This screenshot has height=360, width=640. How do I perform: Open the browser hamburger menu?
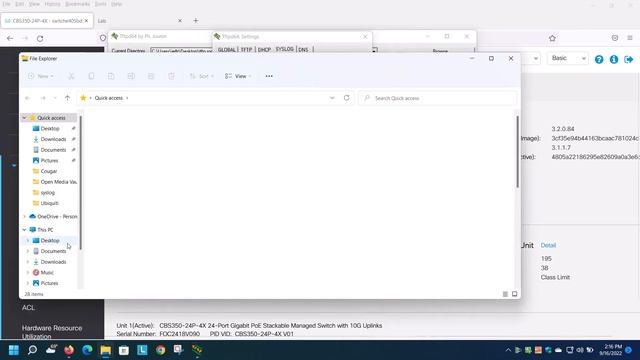[630, 38]
